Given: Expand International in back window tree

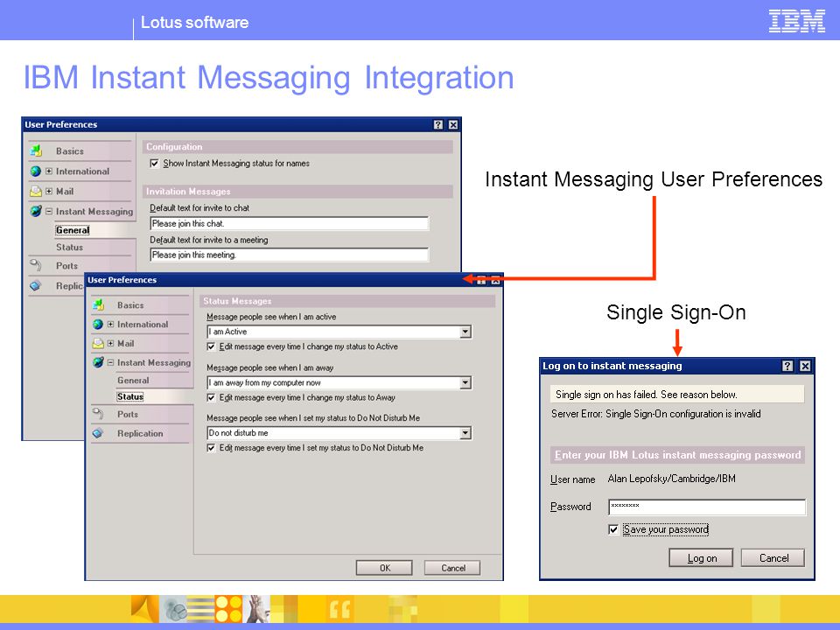Looking at the screenshot, I should (49, 171).
